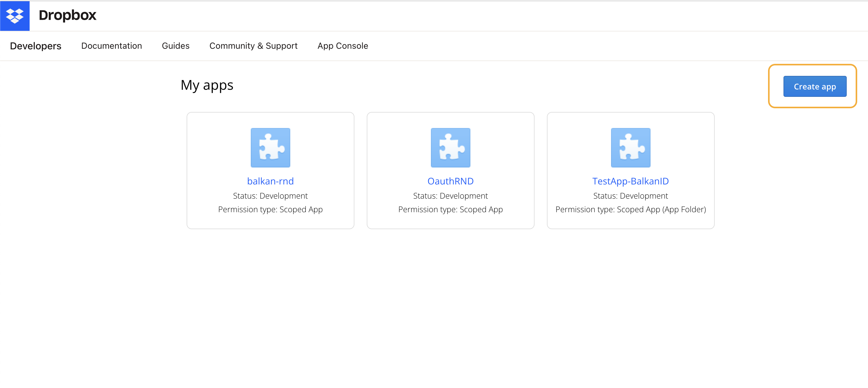The width and height of the screenshot is (868, 388).
Task: Click OauthRND Status: Development text
Action: (450, 196)
